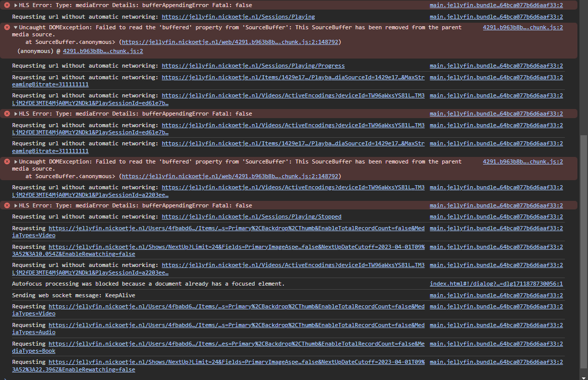Click error icon beside first HLS Error

pos(7,5)
